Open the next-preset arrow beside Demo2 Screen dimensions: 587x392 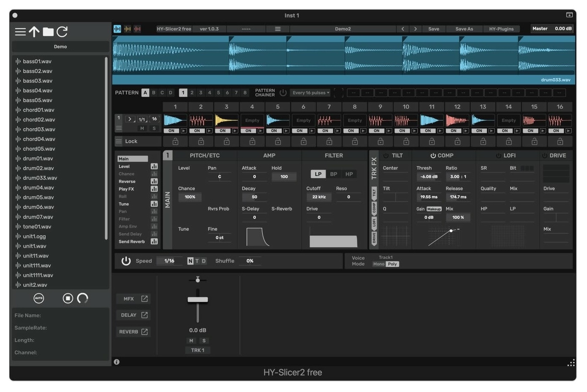coord(415,29)
